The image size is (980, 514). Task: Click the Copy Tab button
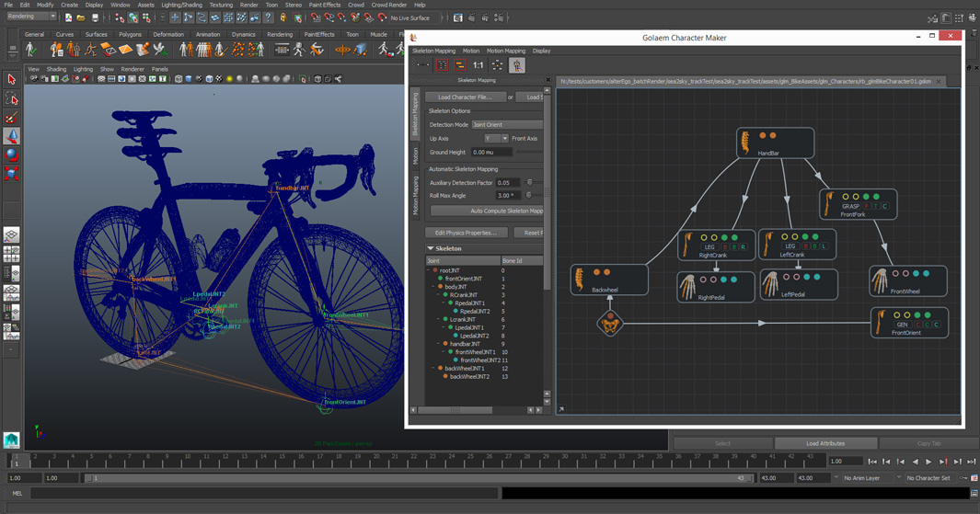(x=928, y=443)
